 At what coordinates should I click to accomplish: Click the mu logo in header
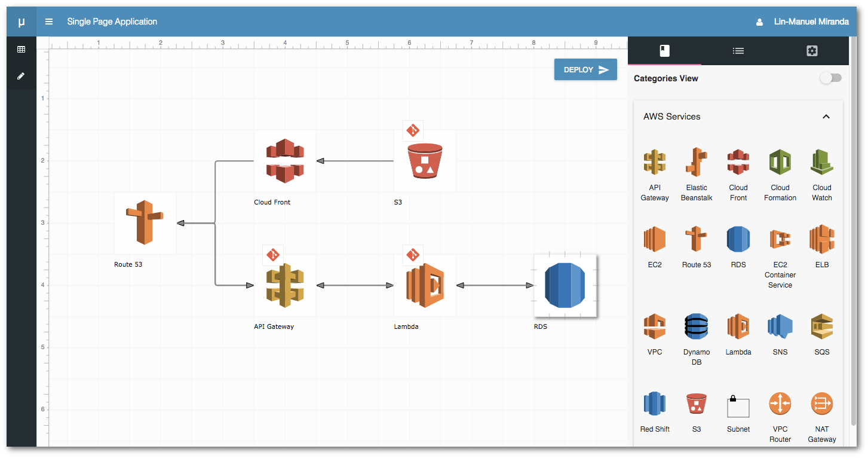[22, 22]
